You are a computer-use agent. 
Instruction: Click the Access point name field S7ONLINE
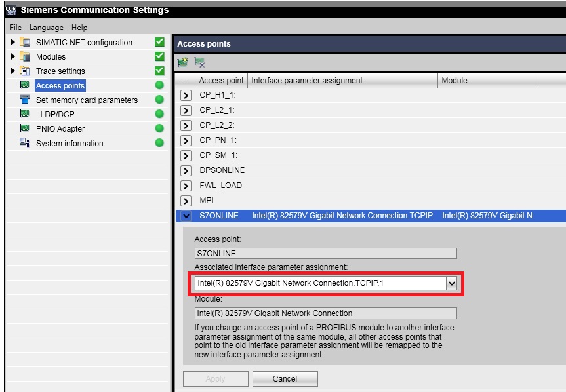point(325,254)
